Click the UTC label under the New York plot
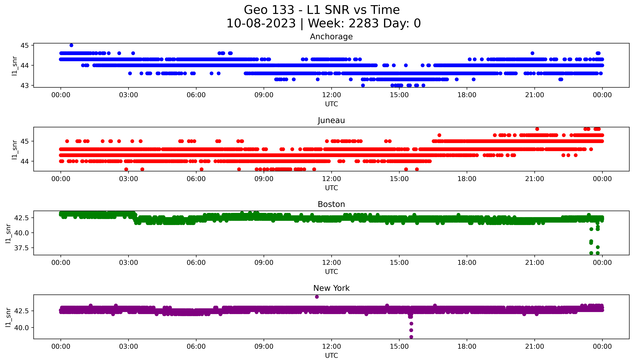 click(x=331, y=355)
